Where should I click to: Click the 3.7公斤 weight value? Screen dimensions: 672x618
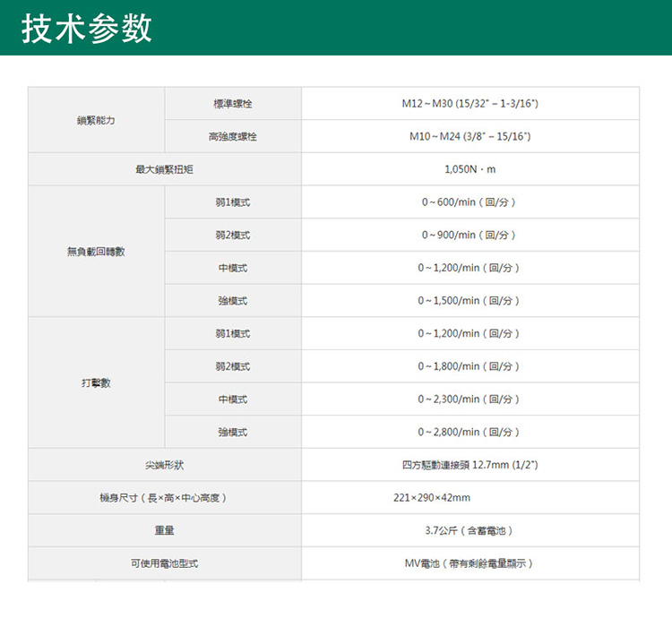coord(470,530)
